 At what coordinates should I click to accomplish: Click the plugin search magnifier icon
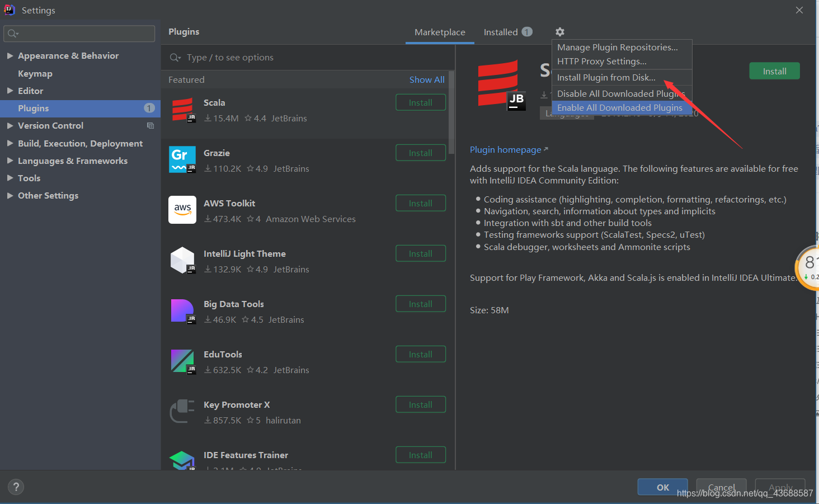click(x=175, y=58)
